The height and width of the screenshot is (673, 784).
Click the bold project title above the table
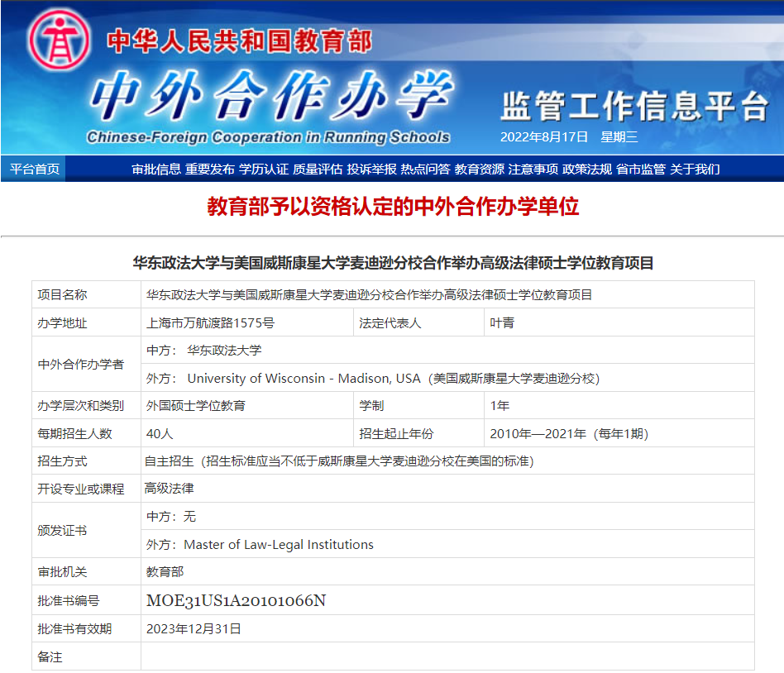coord(393,263)
